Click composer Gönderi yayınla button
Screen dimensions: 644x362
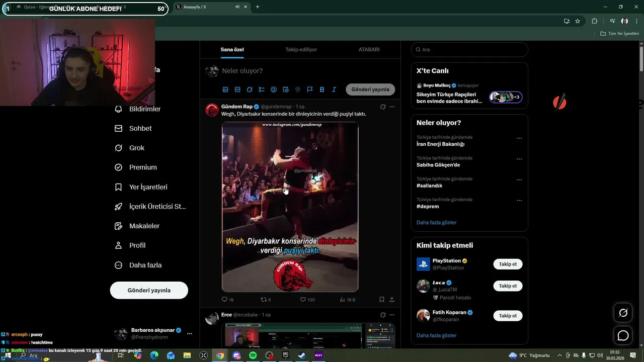[x=370, y=89]
